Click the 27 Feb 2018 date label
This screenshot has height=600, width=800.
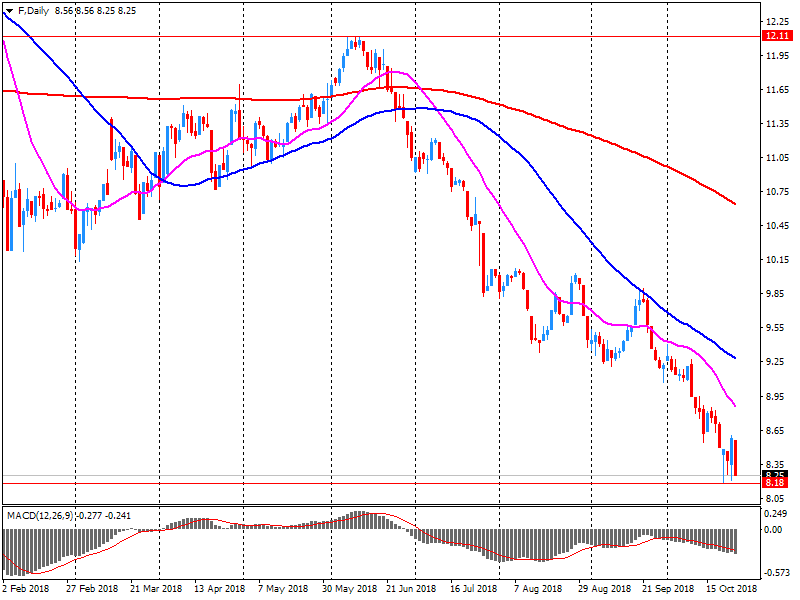[x=92, y=589]
